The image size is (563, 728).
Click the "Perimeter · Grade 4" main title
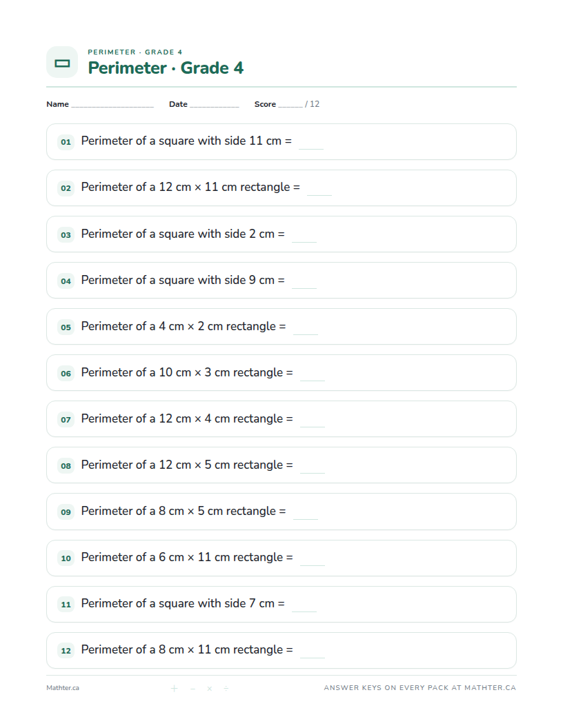[x=166, y=68]
